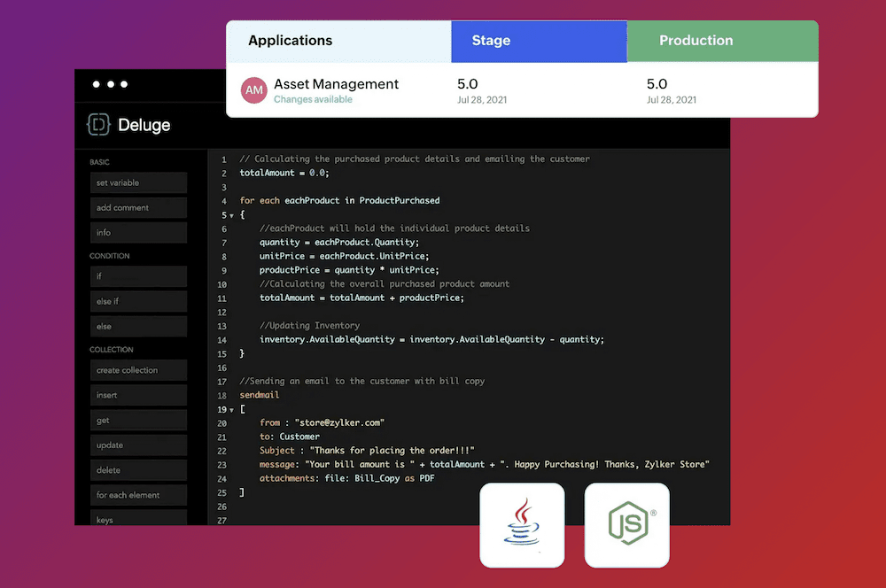The image size is (886, 588).
Task: Select the Java platform icon
Action: pos(522,525)
